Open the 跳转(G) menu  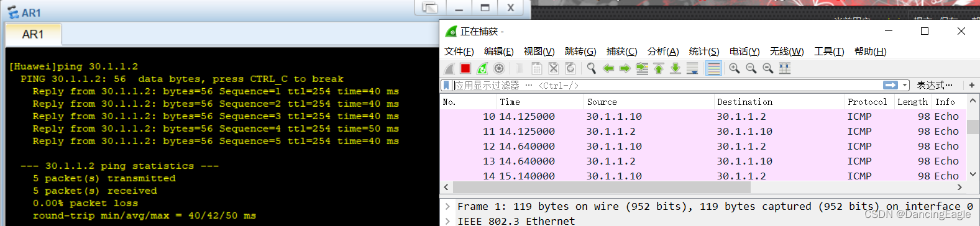(580, 52)
